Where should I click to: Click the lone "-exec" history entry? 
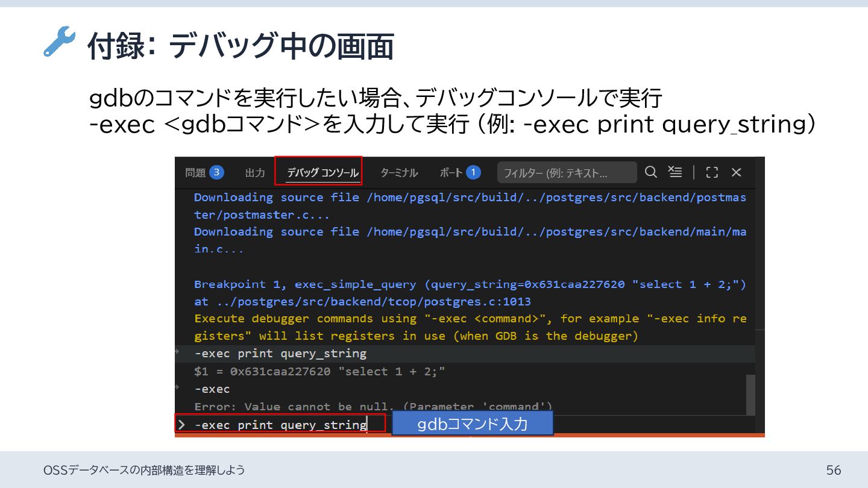click(212, 389)
